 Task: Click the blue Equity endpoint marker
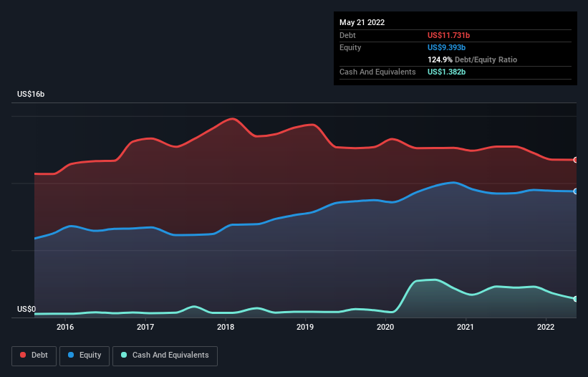click(576, 191)
